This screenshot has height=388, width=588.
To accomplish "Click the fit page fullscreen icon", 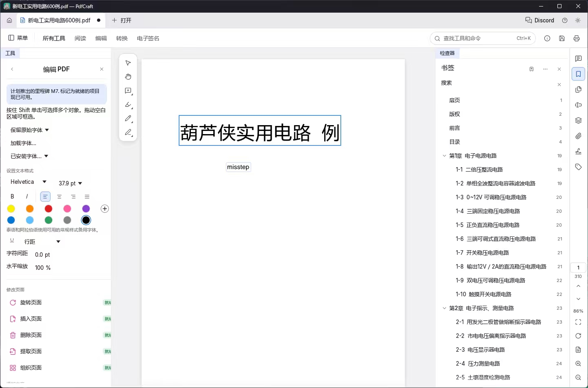I will 578,322.
